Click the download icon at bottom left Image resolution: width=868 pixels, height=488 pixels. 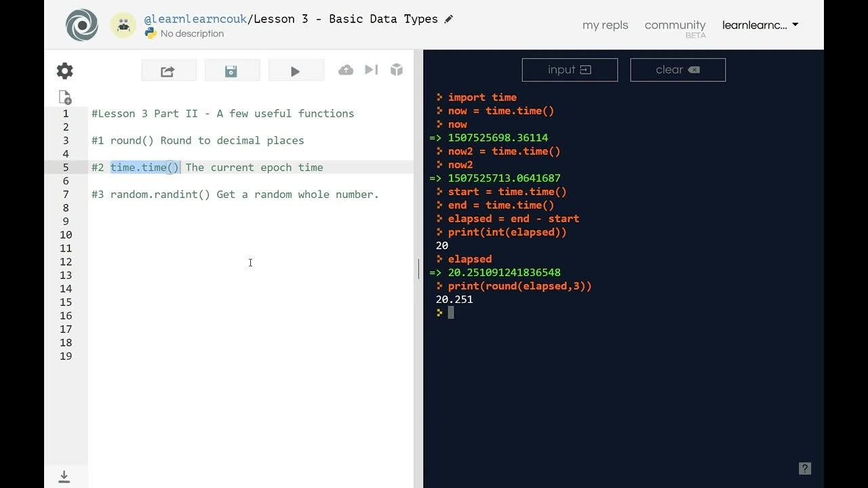(64, 476)
